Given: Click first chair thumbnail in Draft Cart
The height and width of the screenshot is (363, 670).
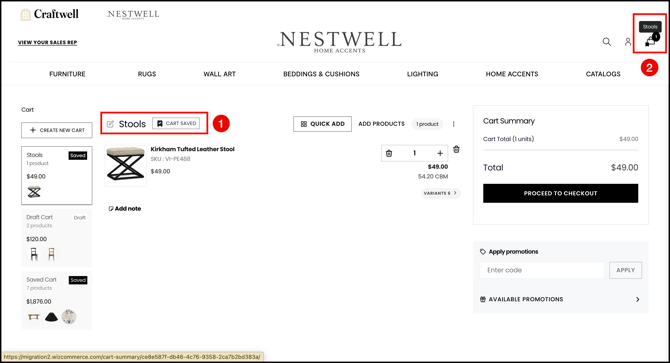Looking at the screenshot, I should click(x=34, y=255).
